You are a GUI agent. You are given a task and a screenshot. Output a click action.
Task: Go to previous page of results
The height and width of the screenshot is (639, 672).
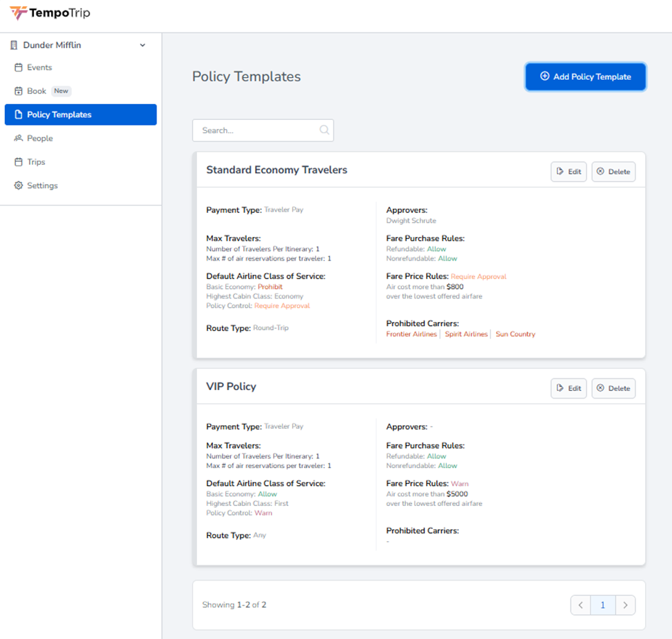coord(581,605)
